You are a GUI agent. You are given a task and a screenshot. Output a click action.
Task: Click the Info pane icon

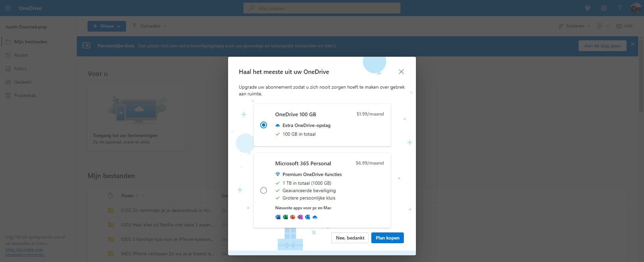619,26
